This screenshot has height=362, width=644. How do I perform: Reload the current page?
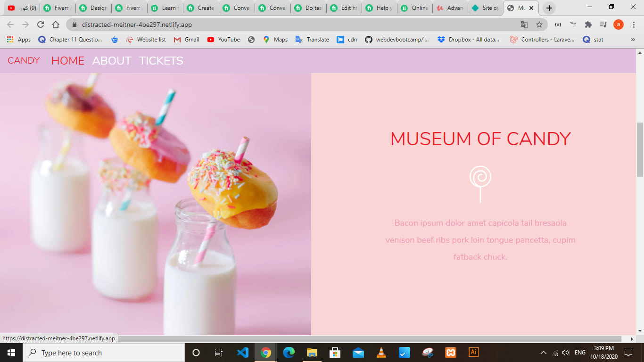(x=41, y=25)
